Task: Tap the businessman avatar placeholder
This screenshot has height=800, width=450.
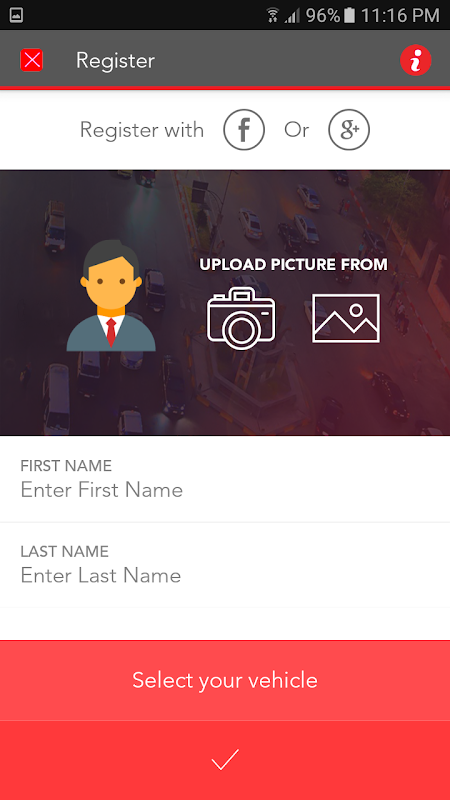Action: pos(111,295)
